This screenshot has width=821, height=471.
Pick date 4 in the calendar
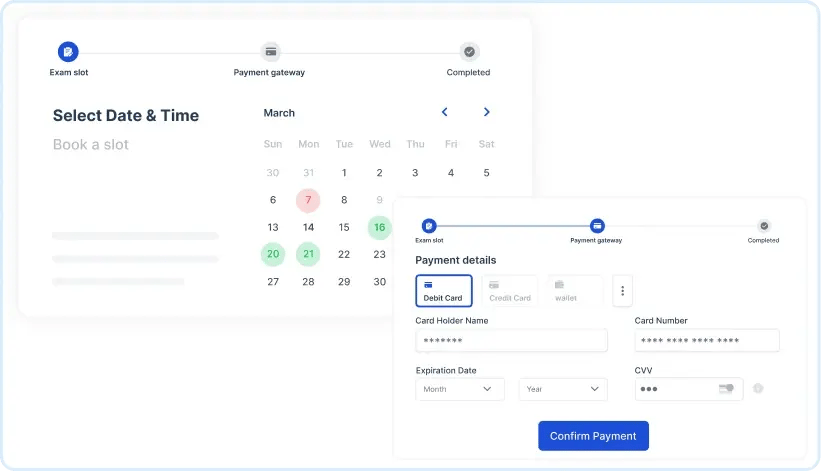[451, 173]
